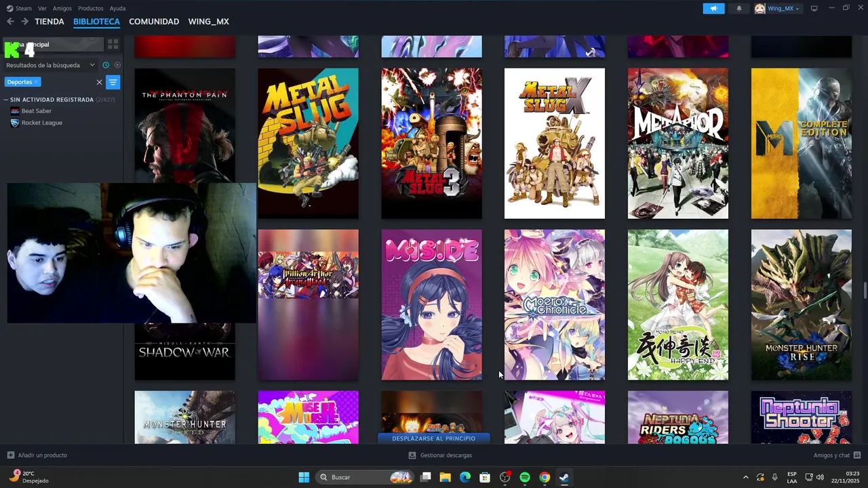Click Amigos y chat label
The image size is (868, 488).
(831, 455)
